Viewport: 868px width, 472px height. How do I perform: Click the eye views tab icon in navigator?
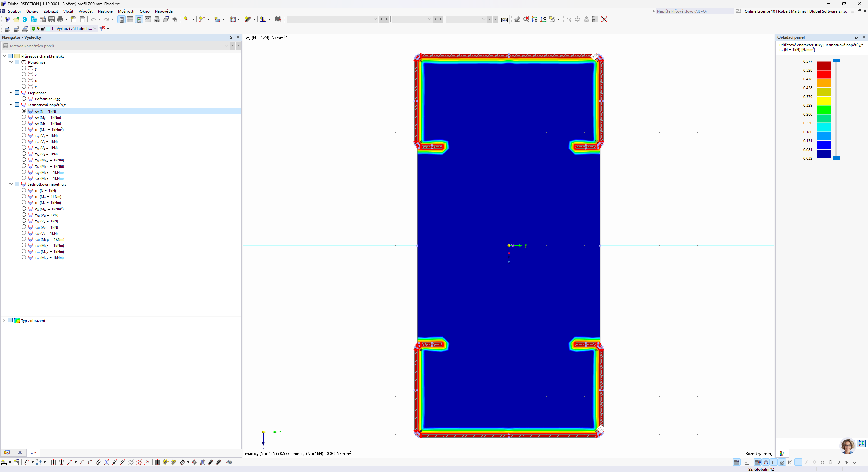(20, 453)
